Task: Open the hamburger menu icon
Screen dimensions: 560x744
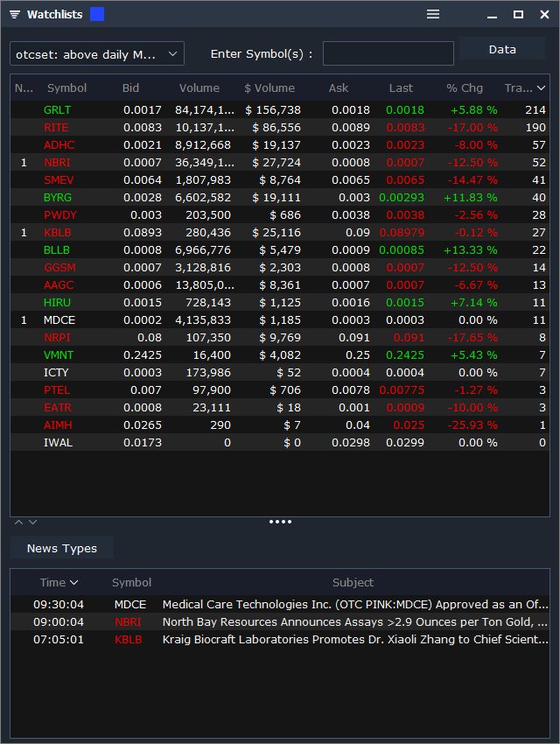Action: point(433,14)
